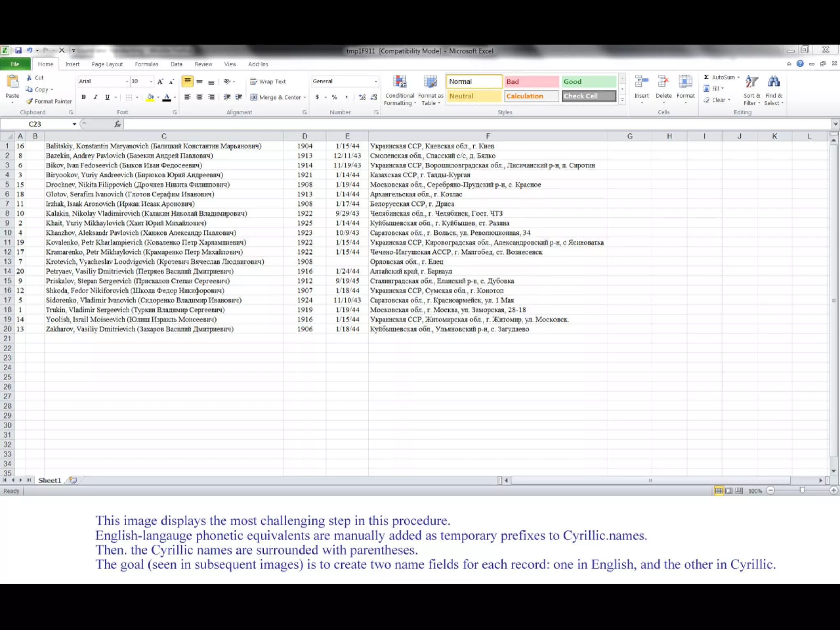The image size is (840, 630).
Task: Switch to the Formulas tab
Action: point(146,64)
